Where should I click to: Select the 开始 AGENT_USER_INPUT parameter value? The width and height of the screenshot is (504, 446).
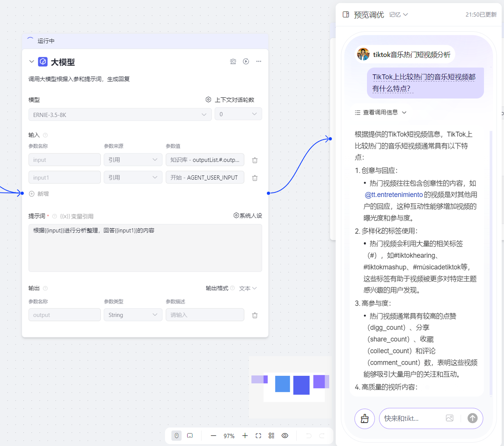point(205,178)
